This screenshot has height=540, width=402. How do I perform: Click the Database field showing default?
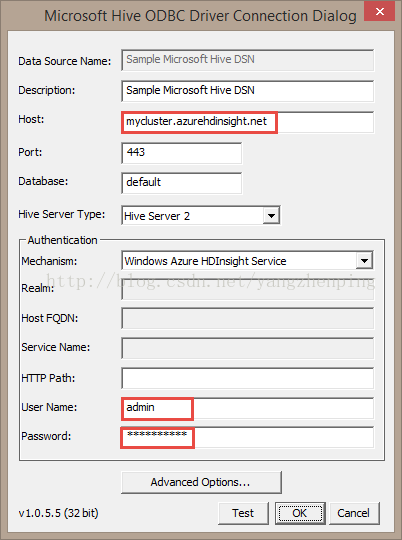[x=182, y=183]
